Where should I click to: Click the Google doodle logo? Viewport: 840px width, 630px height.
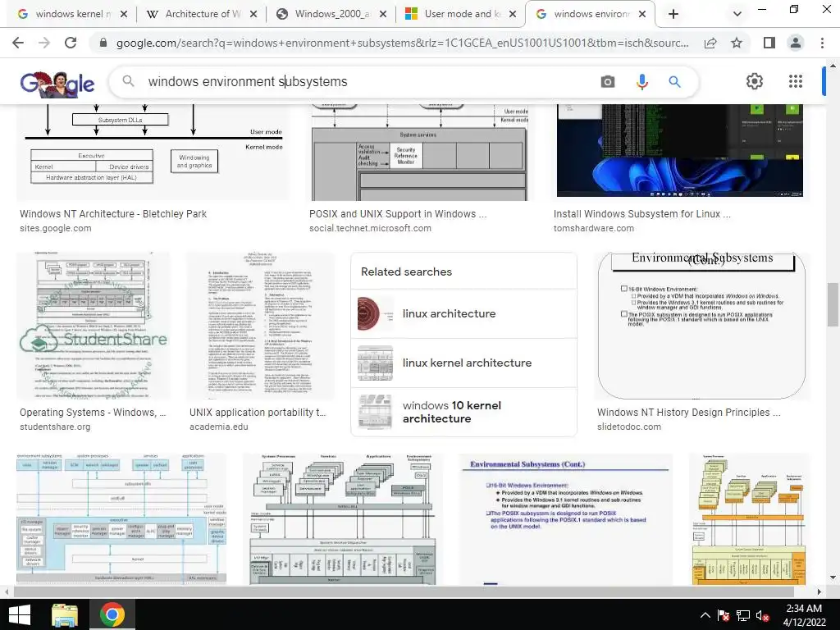point(57,84)
